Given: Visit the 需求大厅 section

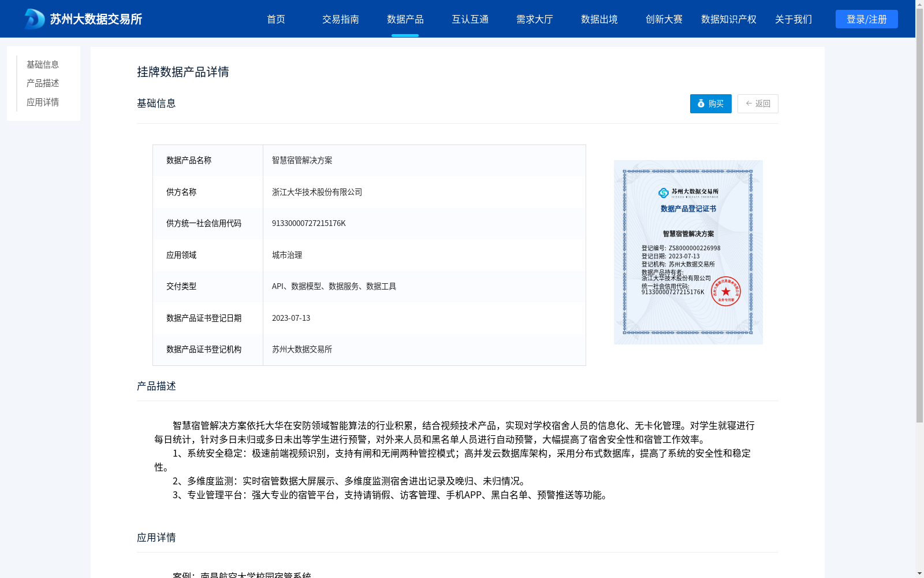Looking at the screenshot, I should 535,19.
